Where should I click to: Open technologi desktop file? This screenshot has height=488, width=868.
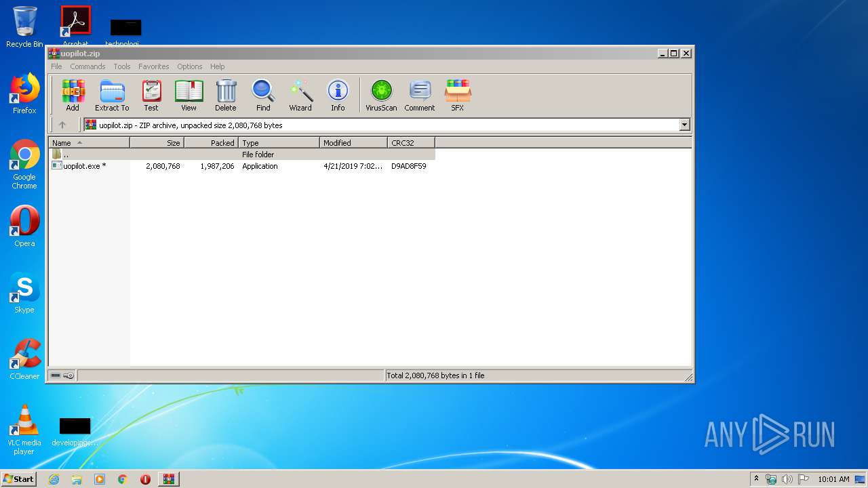pos(125,33)
